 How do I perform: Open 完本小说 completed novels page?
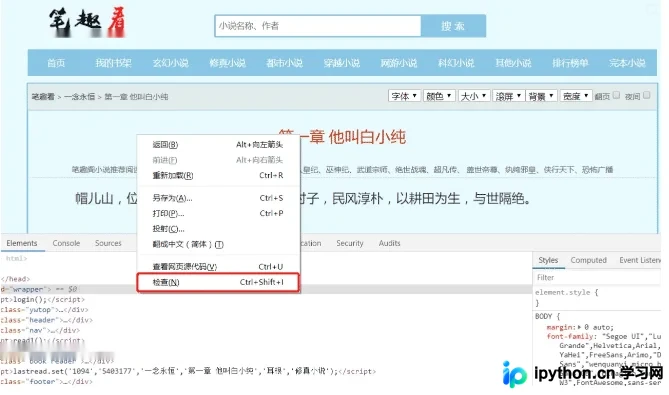tap(627, 63)
